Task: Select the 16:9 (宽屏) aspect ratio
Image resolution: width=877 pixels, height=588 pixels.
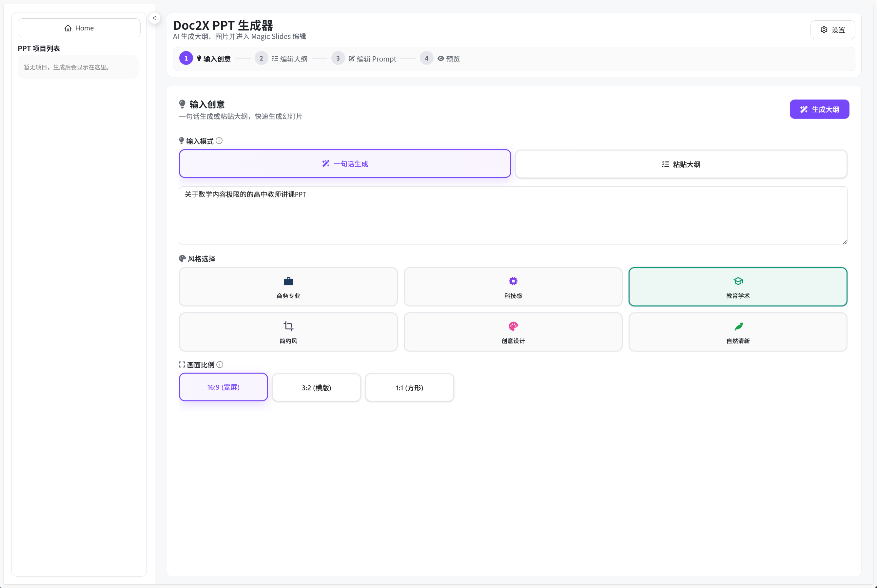Action: [x=223, y=387]
